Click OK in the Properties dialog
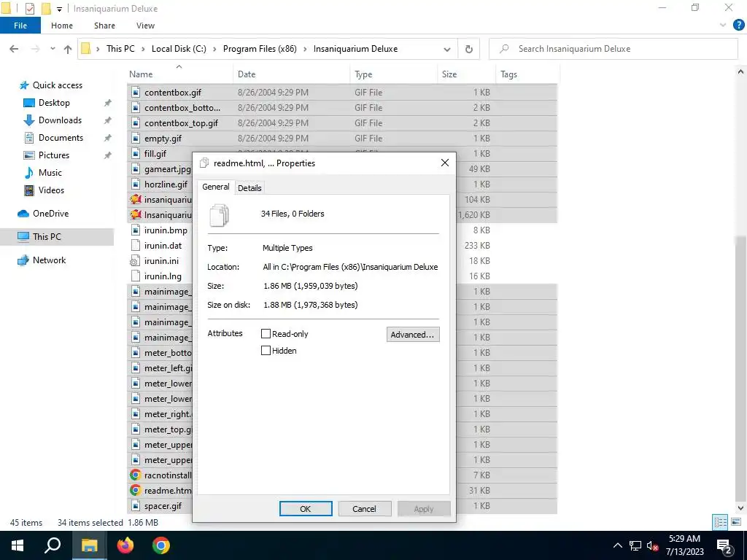The height and width of the screenshot is (560, 747). pos(306,508)
